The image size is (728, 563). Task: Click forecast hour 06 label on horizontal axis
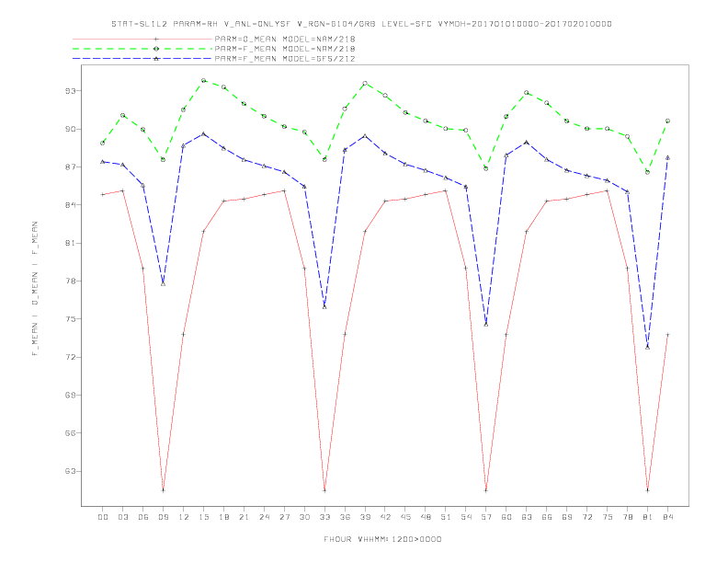143,517
